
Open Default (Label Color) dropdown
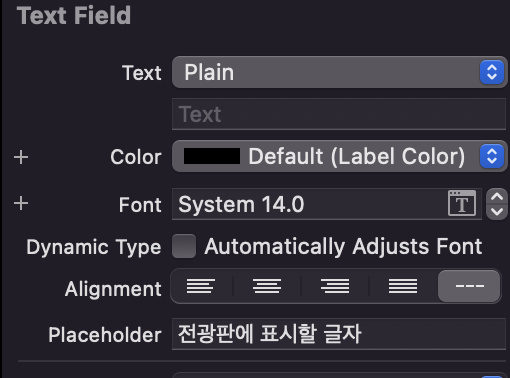[x=339, y=156]
